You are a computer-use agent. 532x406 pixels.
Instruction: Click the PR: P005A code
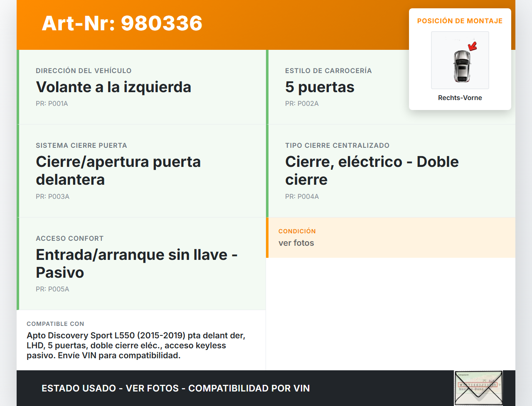(52, 289)
